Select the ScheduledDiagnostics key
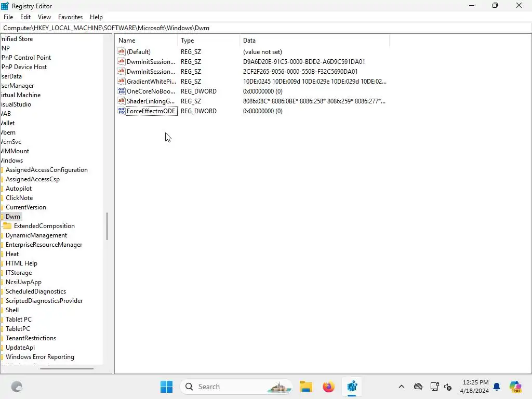The width and height of the screenshot is (532, 399). click(x=36, y=291)
